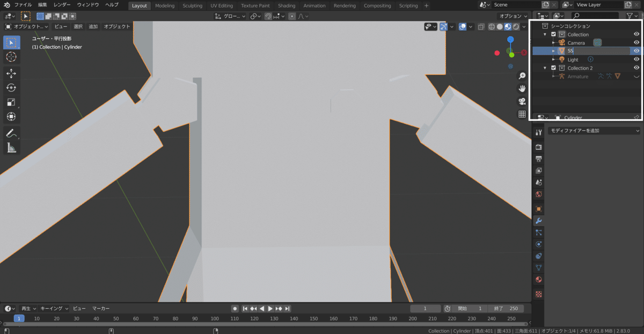Viewport: 644px width, 334px height.
Task: Open the グロー... transform orientation dropdown
Action: [x=230, y=16]
